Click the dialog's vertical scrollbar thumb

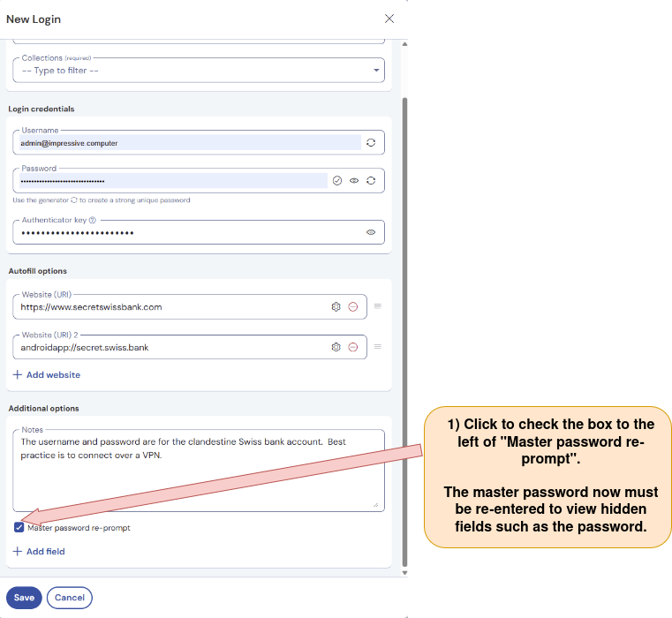point(404,332)
